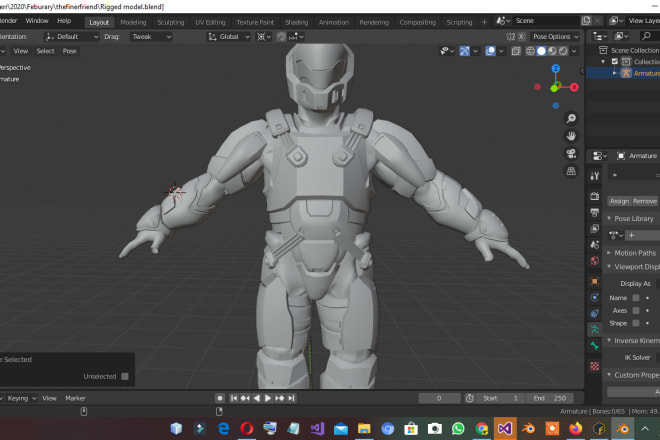Switch to rendered viewport shading

(563, 51)
